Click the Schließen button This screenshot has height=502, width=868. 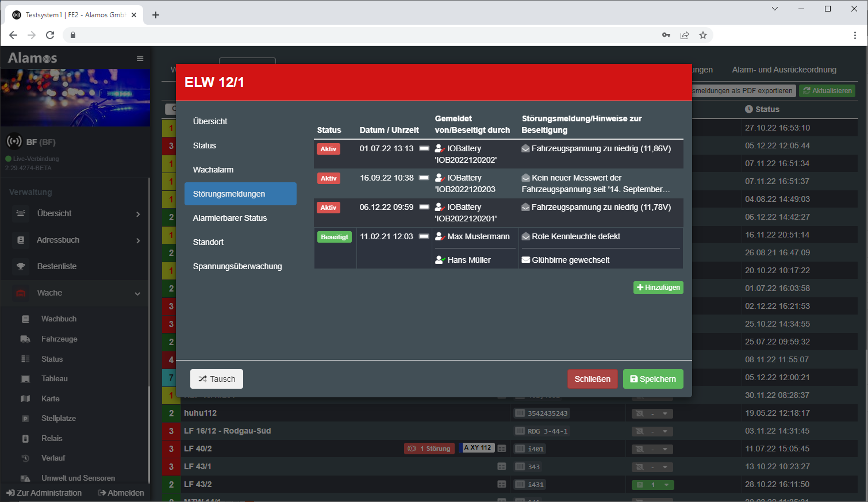(592, 379)
